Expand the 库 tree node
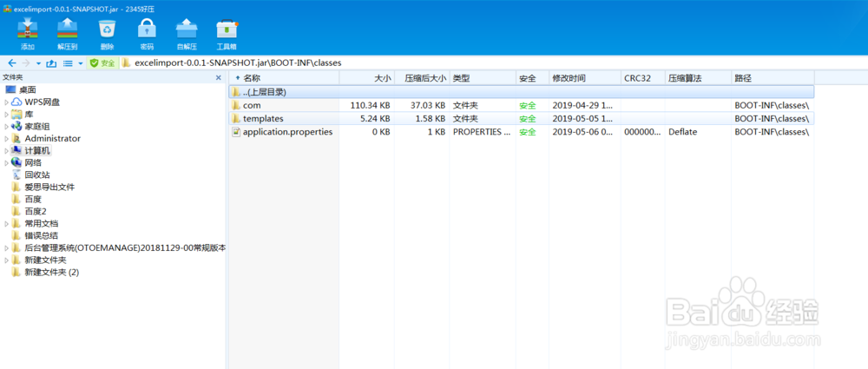 (6, 114)
